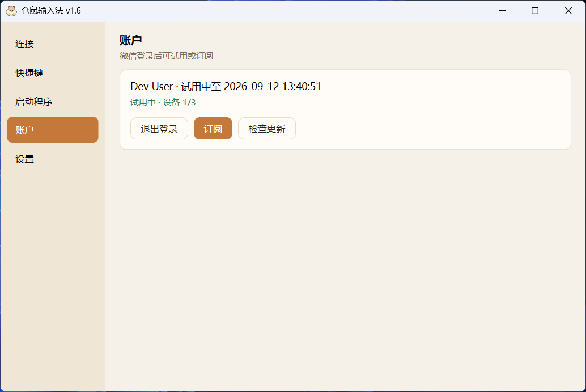586x392 pixels.
Task: Click the hamster app icon in title bar
Action: click(11, 11)
